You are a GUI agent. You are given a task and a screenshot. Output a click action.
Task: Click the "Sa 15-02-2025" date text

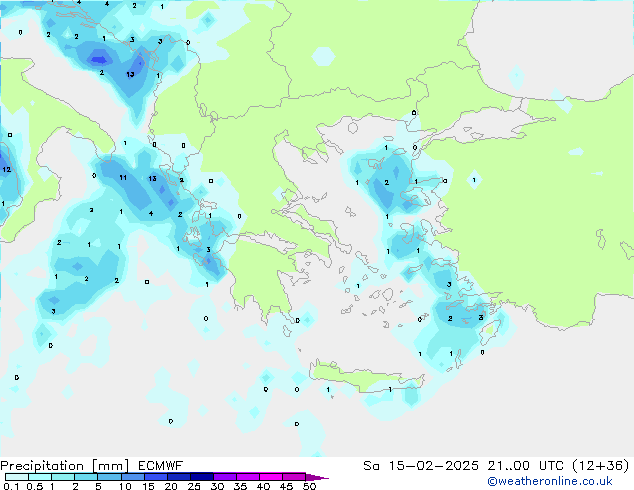pos(421,466)
